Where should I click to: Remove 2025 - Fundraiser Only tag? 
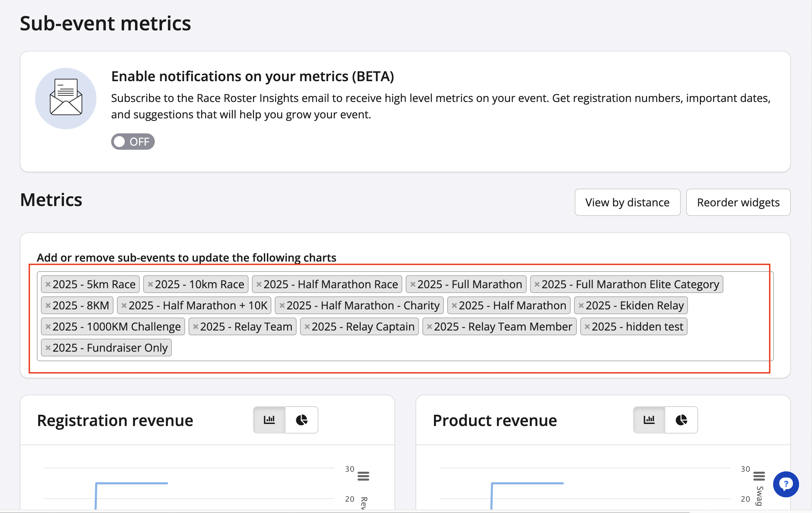pos(48,348)
